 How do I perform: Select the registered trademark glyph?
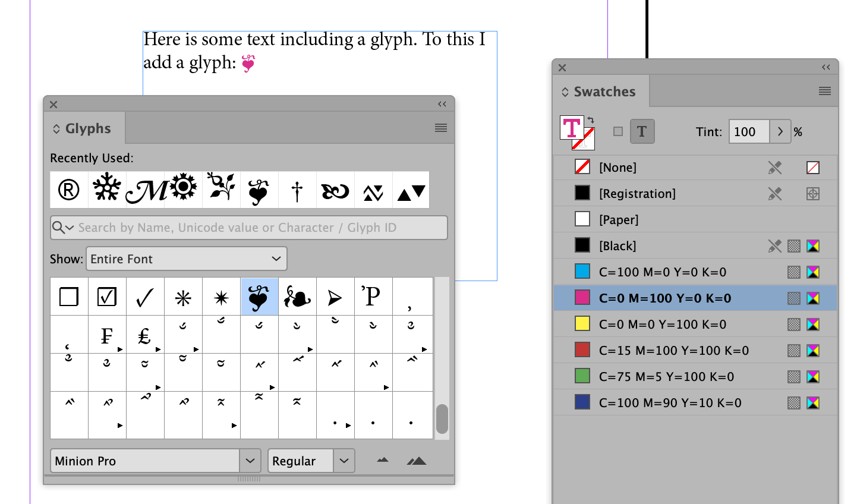coord(68,189)
